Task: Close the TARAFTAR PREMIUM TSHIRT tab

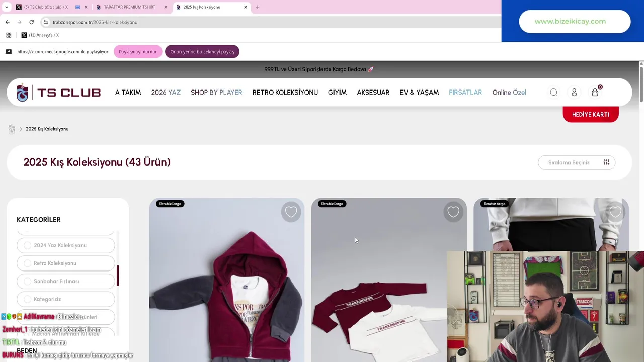Action: [x=166, y=7]
